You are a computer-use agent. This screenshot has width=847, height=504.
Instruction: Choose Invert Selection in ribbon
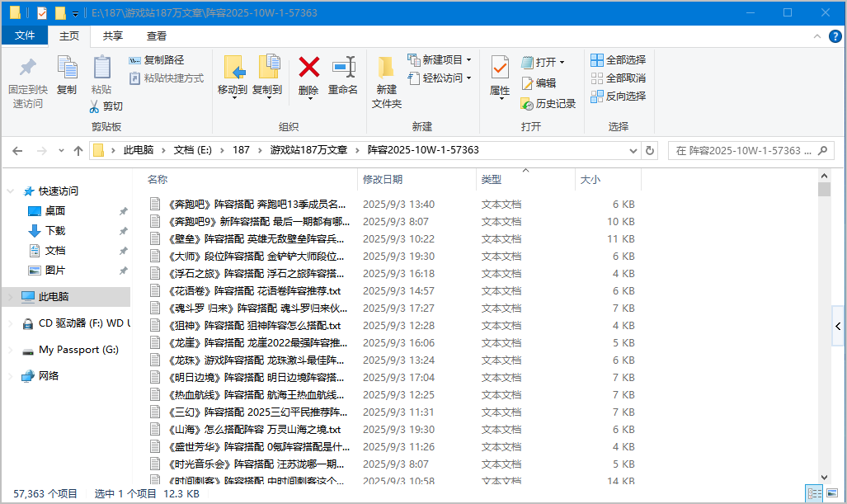coord(618,96)
